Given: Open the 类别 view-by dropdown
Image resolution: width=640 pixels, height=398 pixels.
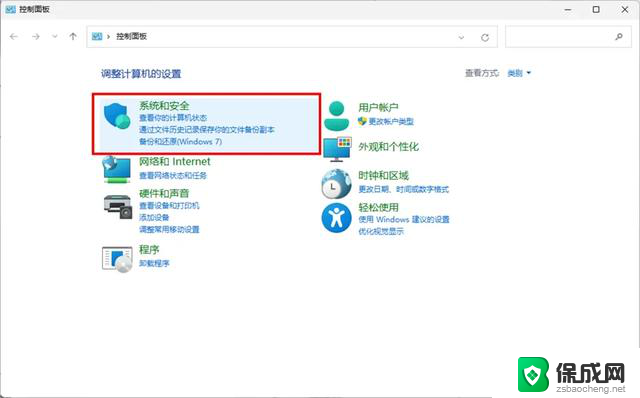Looking at the screenshot, I should pyautogui.click(x=519, y=73).
